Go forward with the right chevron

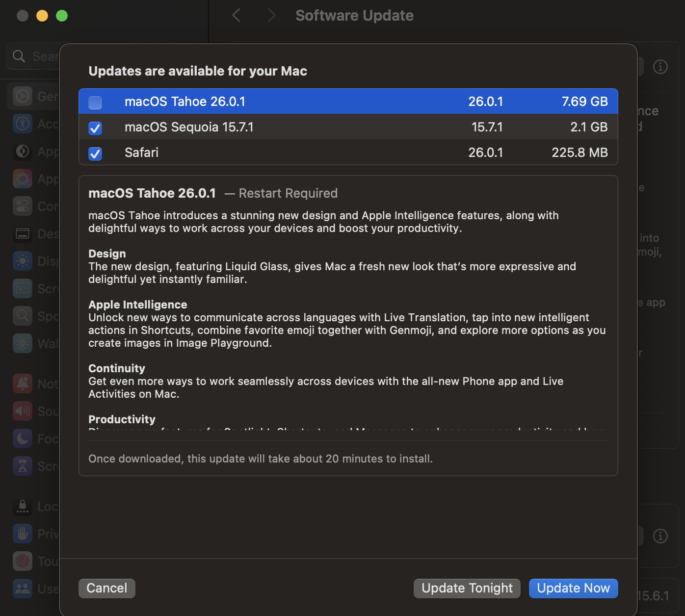[x=271, y=16]
